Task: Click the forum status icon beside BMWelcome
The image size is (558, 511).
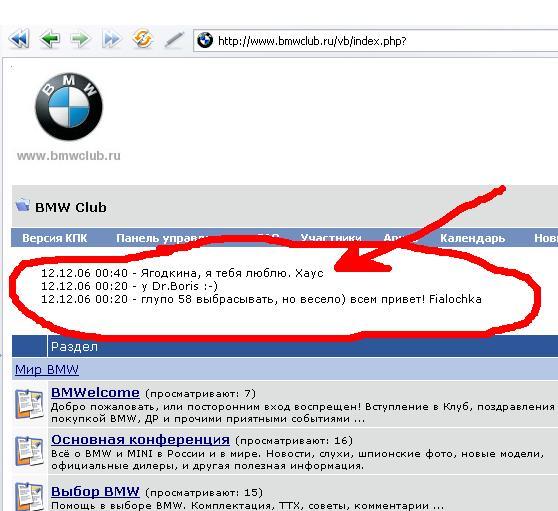Action: point(29,404)
